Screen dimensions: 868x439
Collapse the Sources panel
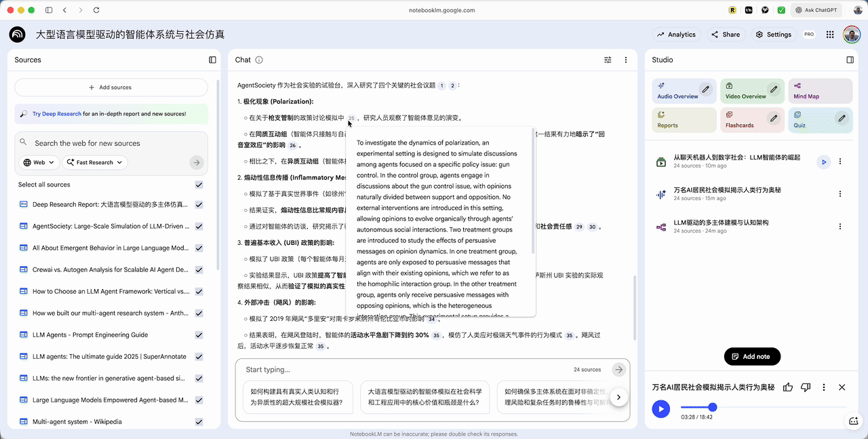pyautogui.click(x=212, y=60)
